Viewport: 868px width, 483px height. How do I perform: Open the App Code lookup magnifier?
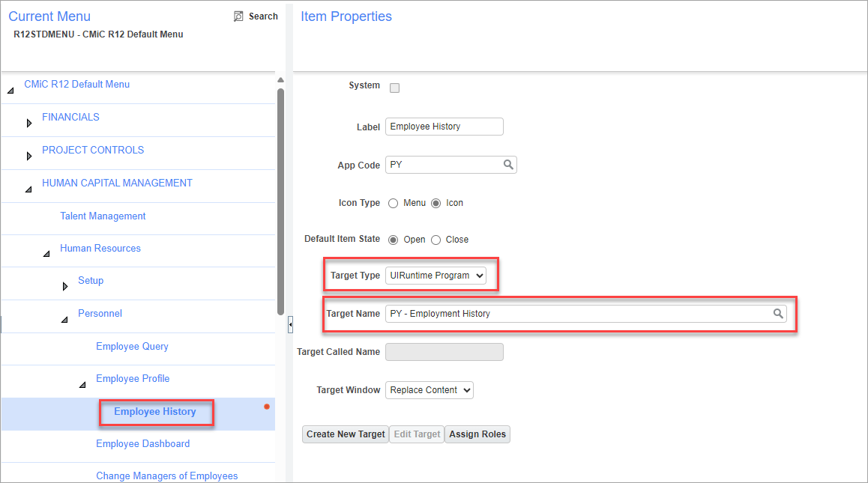510,164
